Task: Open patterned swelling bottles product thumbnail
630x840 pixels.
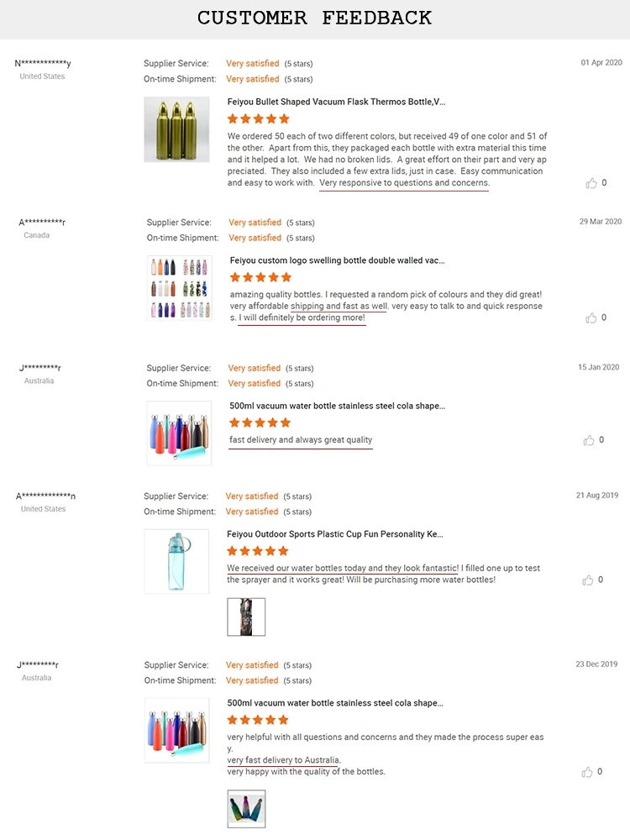Action: coord(179,288)
